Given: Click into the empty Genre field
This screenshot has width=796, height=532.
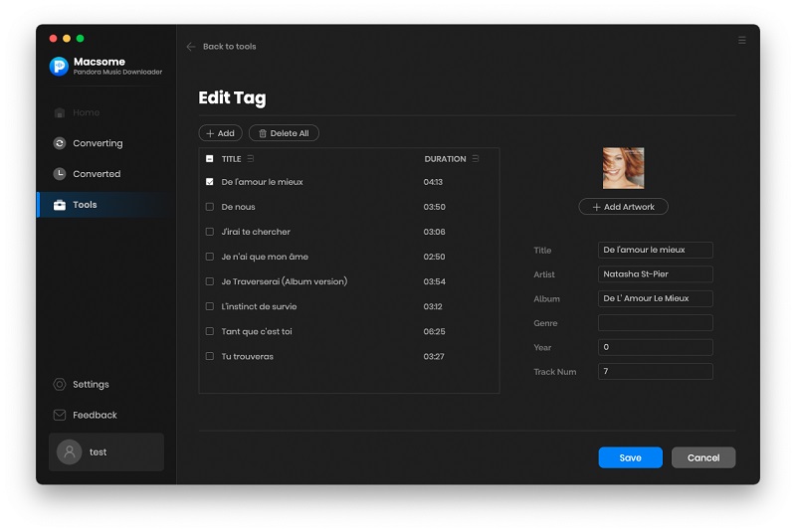Looking at the screenshot, I should point(655,323).
